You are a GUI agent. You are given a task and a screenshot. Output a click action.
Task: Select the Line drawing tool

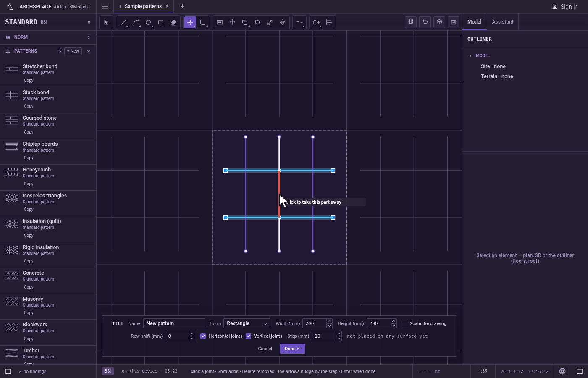(x=123, y=22)
